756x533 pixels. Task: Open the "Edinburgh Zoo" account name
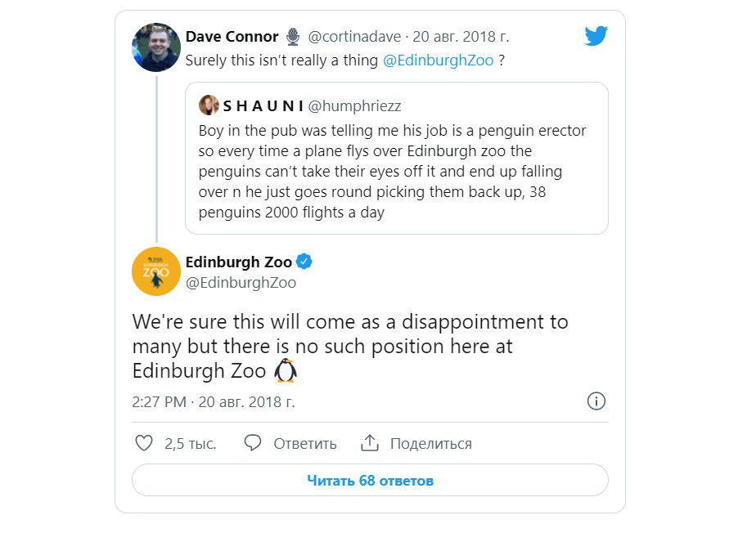point(239,262)
